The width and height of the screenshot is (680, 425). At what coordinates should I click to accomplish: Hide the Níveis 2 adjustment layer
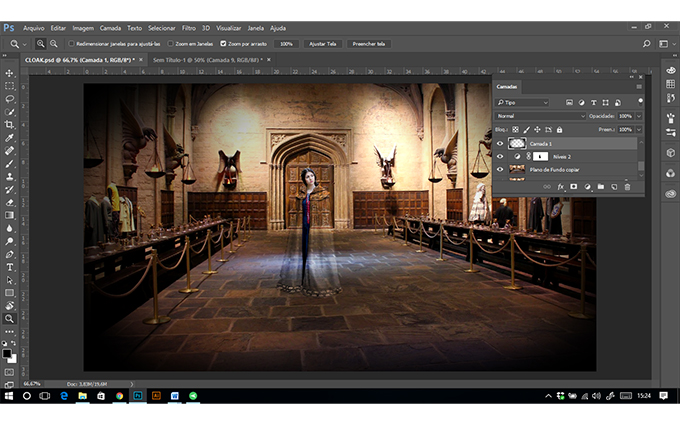tap(500, 157)
